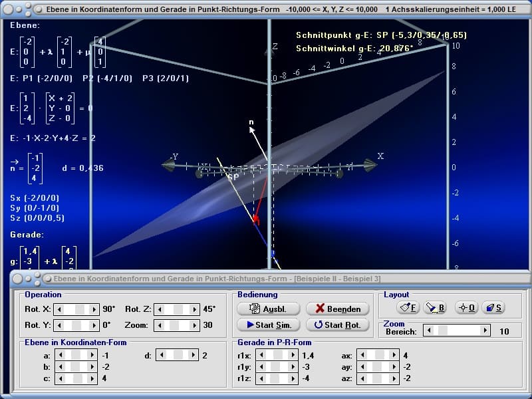Increase plane coefficient b
Image resolution: width=532 pixels, height=399 pixels.
point(92,366)
